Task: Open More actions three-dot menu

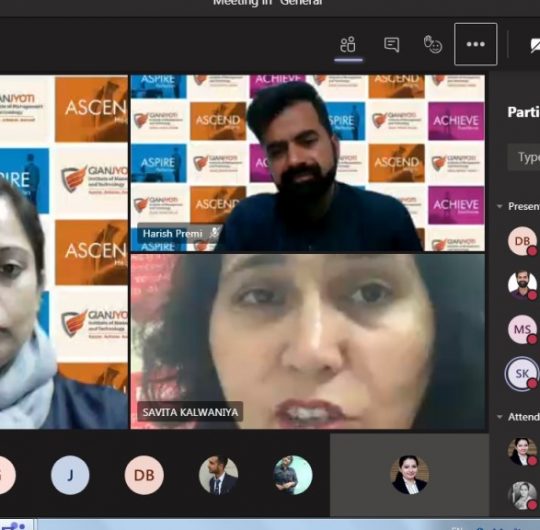Action: coord(476,44)
